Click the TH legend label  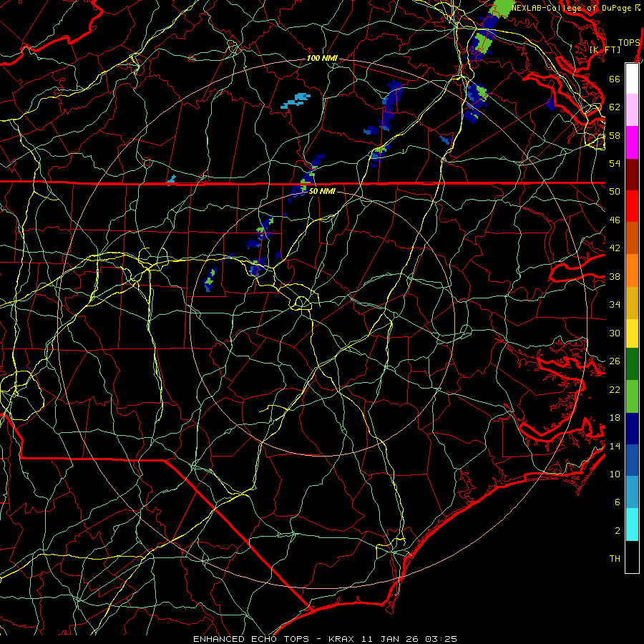click(x=615, y=559)
